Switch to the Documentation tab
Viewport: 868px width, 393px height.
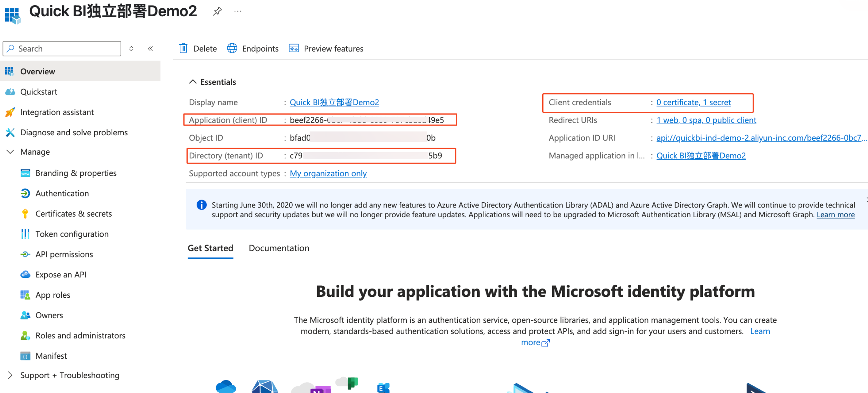point(279,248)
